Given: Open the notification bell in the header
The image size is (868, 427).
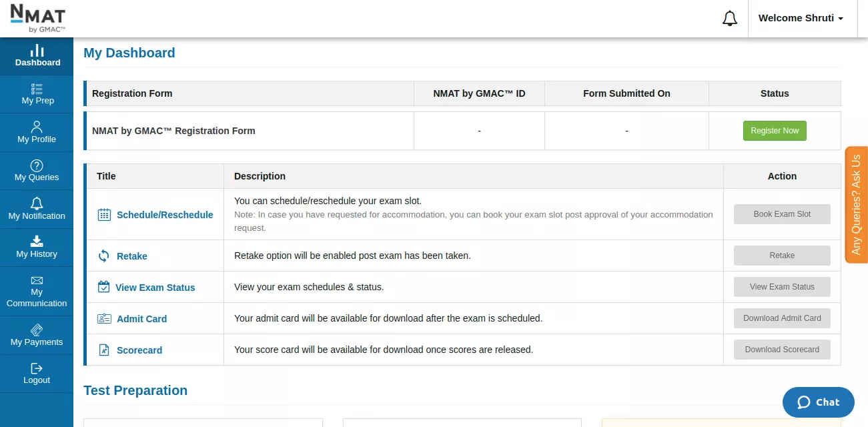Looking at the screenshot, I should [x=730, y=19].
